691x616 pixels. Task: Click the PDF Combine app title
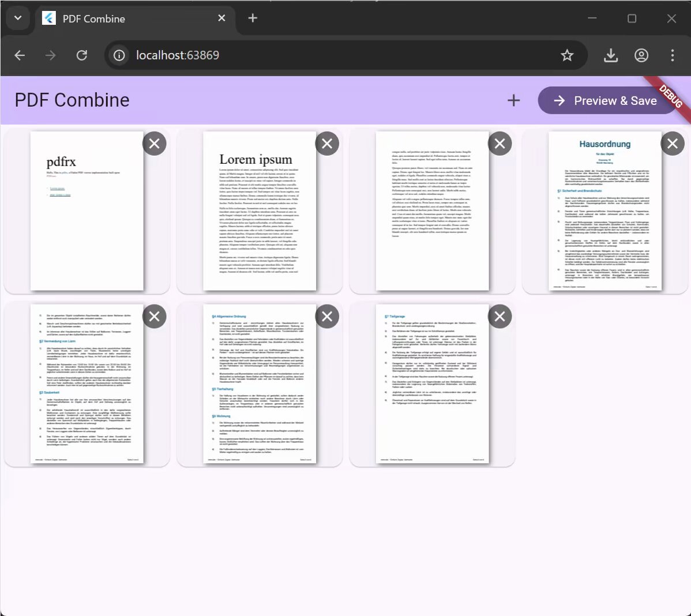(x=72, y=100)
